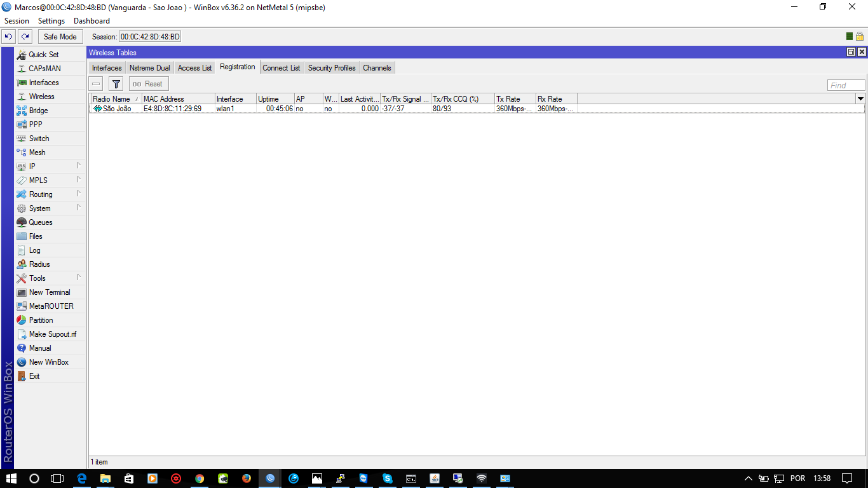Open the Mesh menu
Viewport: 868px width, 488px height.
50,152
